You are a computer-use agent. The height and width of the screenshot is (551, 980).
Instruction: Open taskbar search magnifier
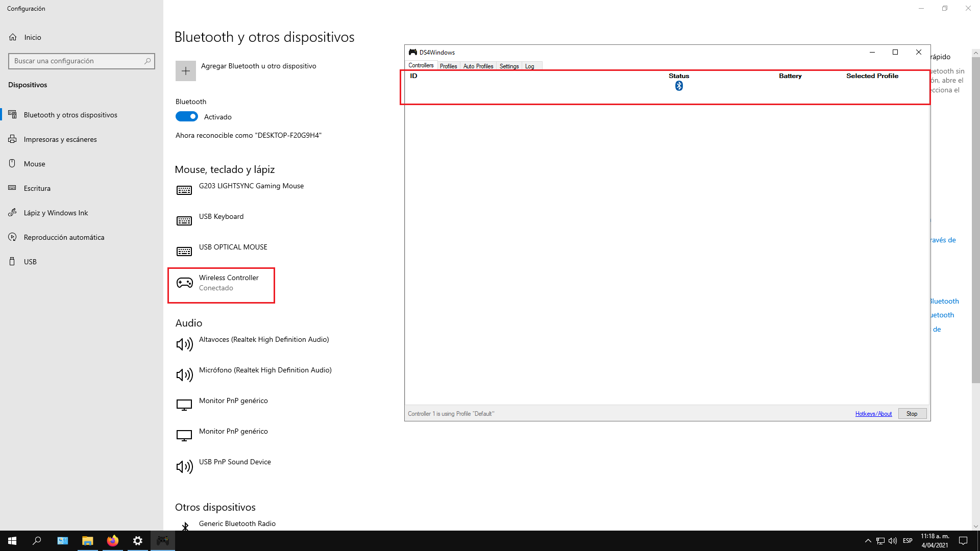point(37,541)
